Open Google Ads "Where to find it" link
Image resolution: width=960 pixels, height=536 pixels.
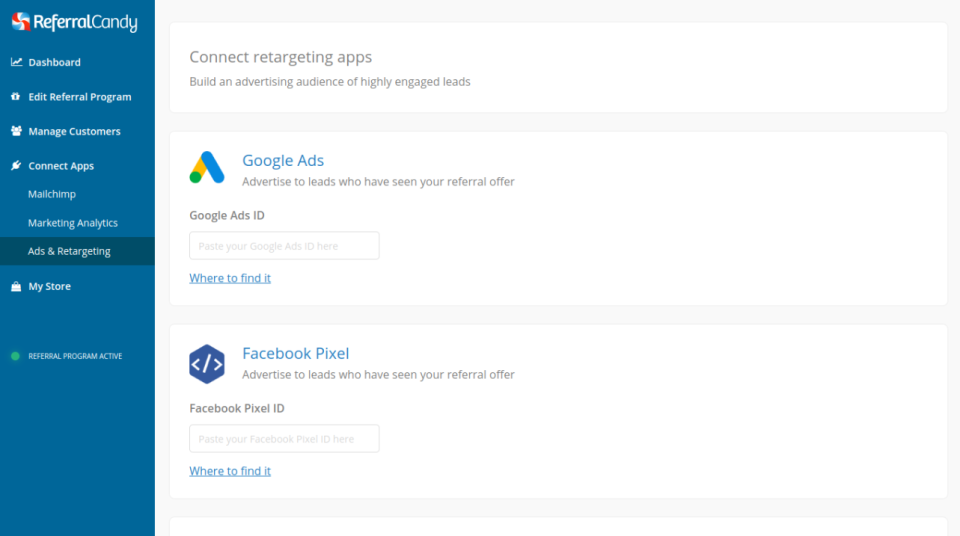click(230, 278)
